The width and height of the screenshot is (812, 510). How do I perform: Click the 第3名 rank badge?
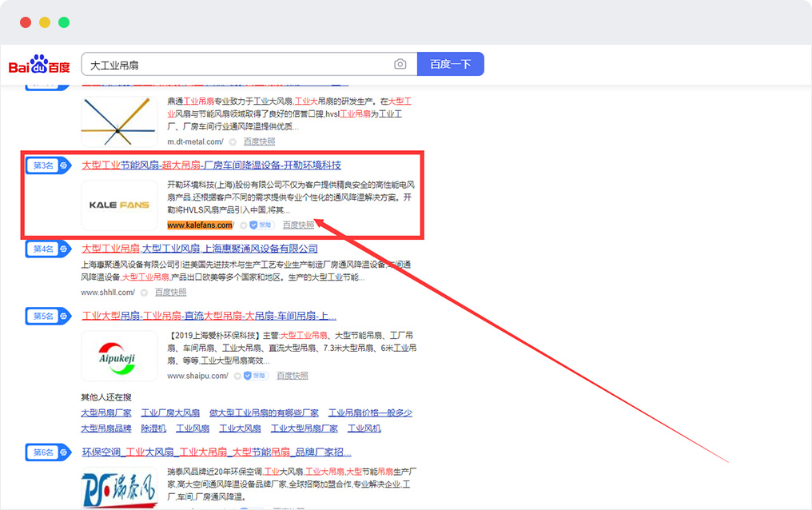48,165
